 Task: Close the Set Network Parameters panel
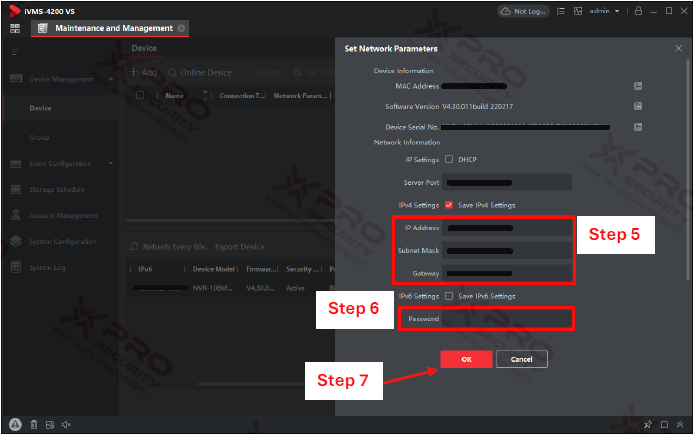coord(679,48)
